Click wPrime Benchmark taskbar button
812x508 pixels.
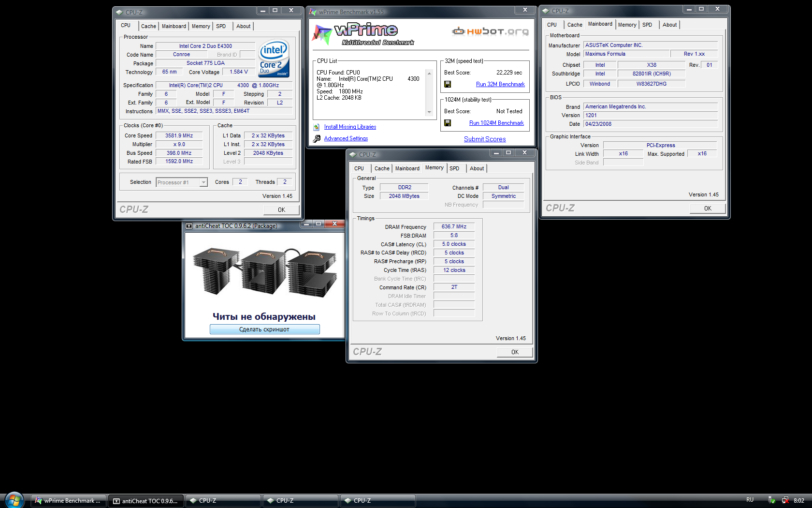pyautogui.click(x=68, y=501)
